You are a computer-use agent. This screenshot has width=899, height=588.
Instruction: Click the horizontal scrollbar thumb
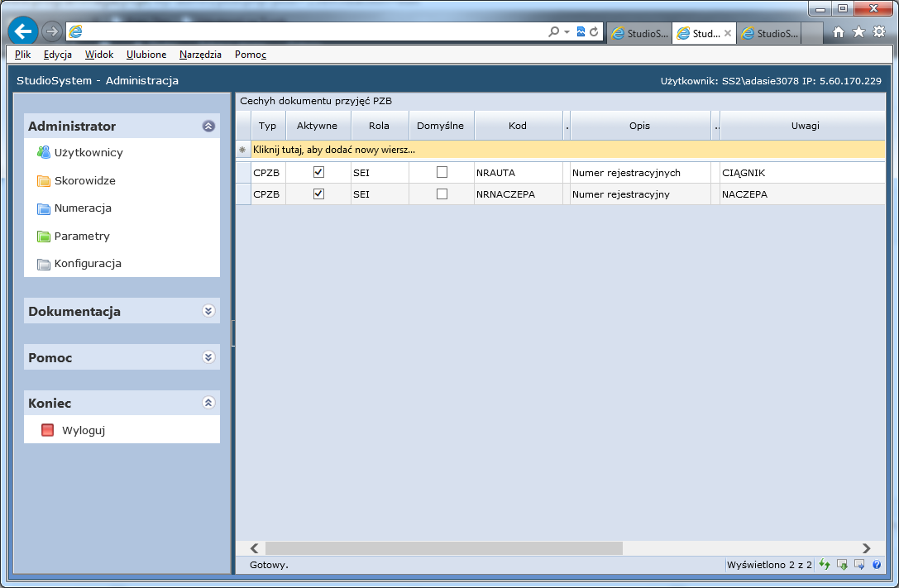coord(444,548)
